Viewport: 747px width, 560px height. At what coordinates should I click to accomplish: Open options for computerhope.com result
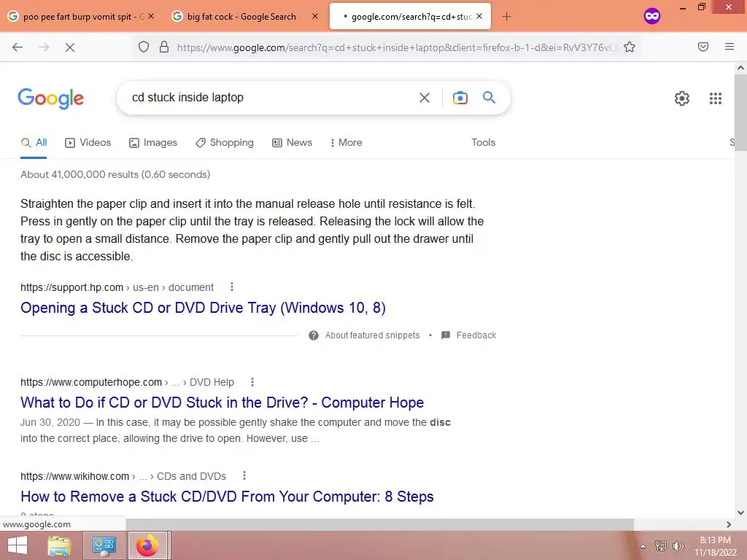click(252, 382)
